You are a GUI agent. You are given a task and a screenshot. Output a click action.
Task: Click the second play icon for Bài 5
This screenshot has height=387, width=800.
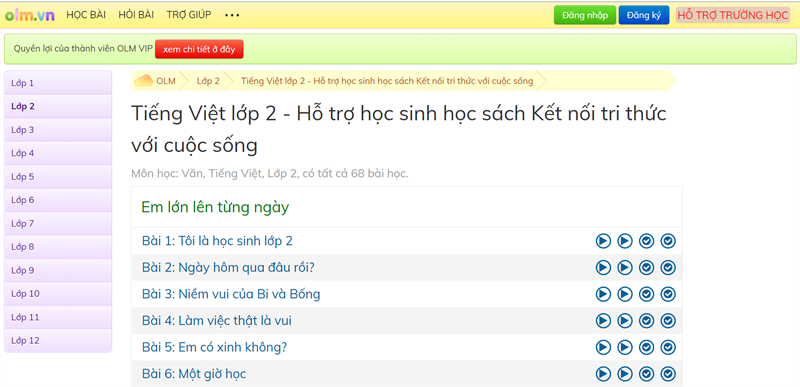[625, 347]
